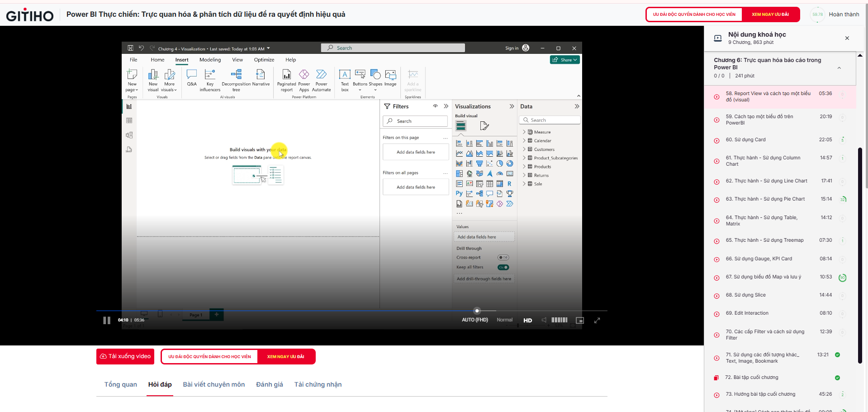Switch to the Tổng quan tab

(121, 384)
